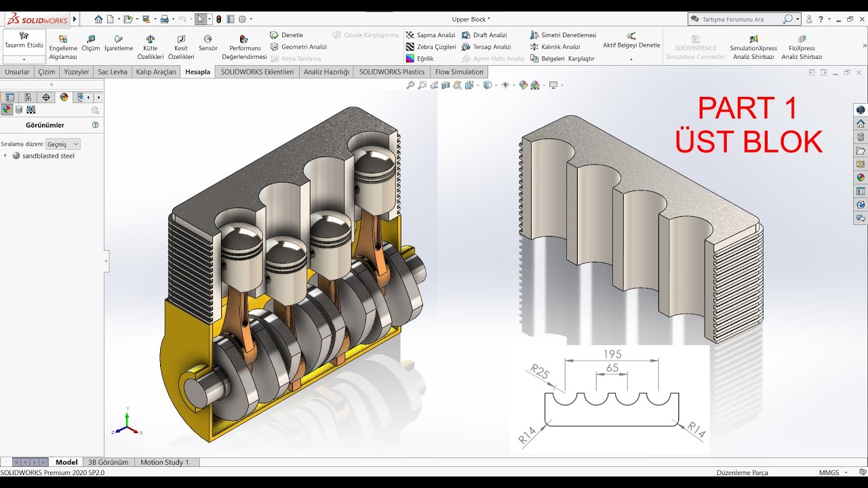Click the View Decals cylinder icon

[x=19, y=110]
